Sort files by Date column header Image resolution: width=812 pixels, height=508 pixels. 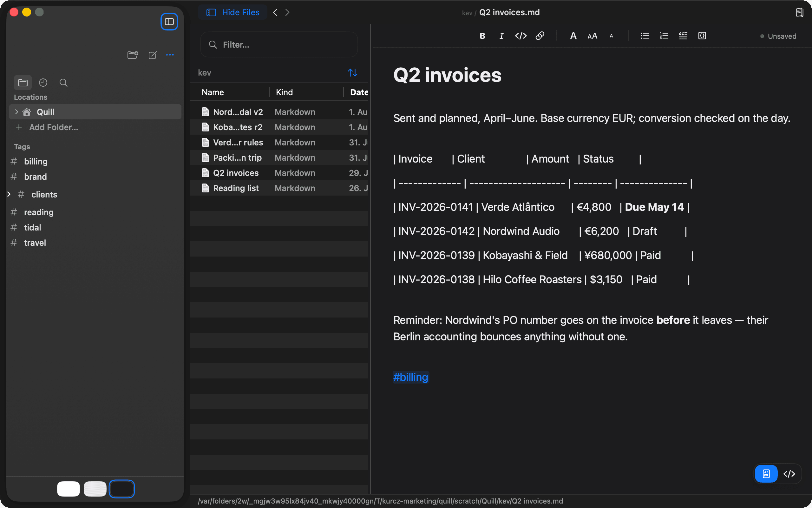click(359, 92)
